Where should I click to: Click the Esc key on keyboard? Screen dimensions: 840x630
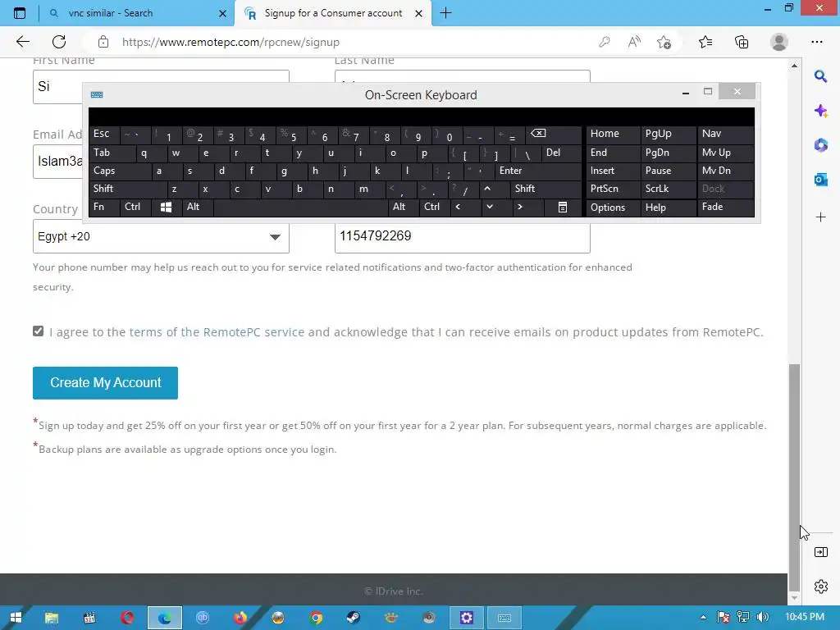tap(104, 134)
